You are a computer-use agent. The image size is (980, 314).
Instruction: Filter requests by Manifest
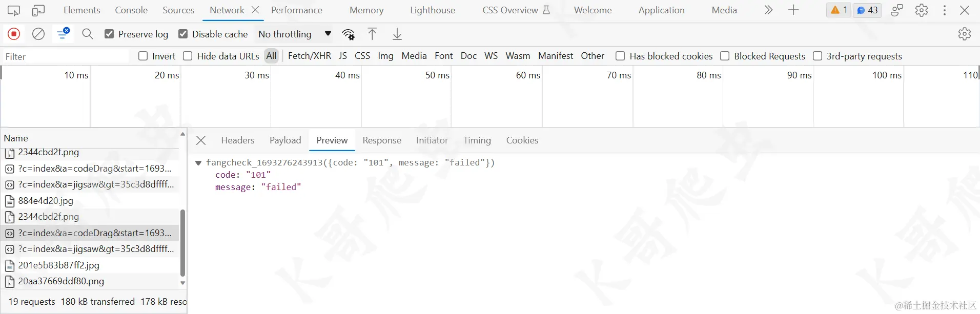point(556,56)
